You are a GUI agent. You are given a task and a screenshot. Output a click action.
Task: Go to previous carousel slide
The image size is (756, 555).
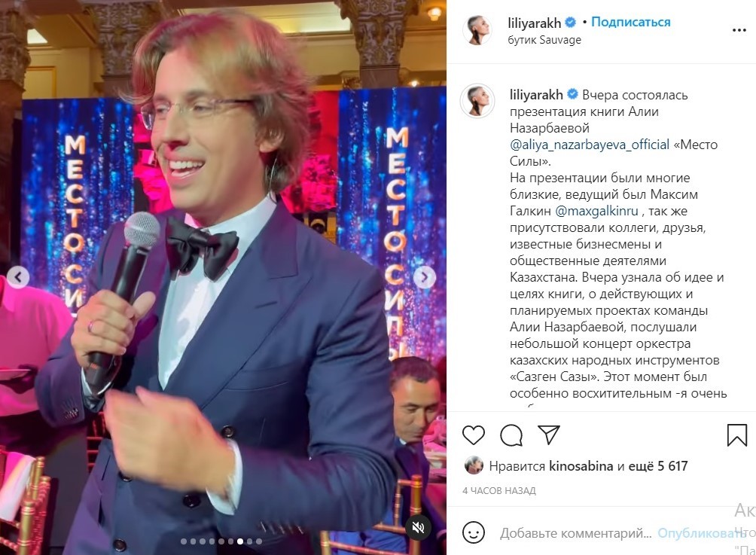[x=18, y=277]
